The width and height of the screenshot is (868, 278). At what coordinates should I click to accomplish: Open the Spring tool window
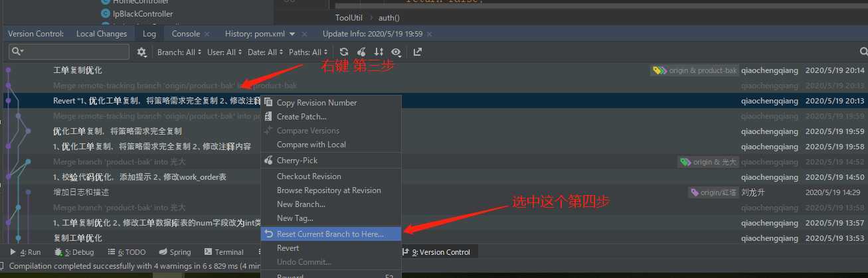point(175,252)
